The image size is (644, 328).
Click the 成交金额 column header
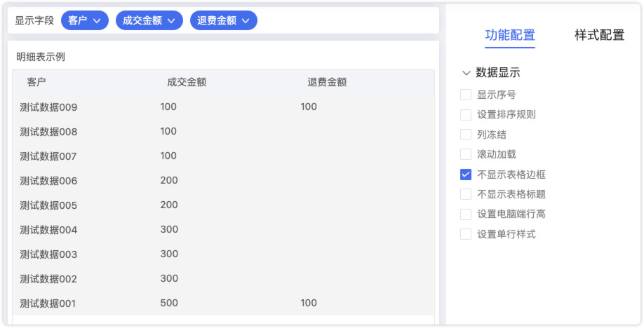(187, 82)
